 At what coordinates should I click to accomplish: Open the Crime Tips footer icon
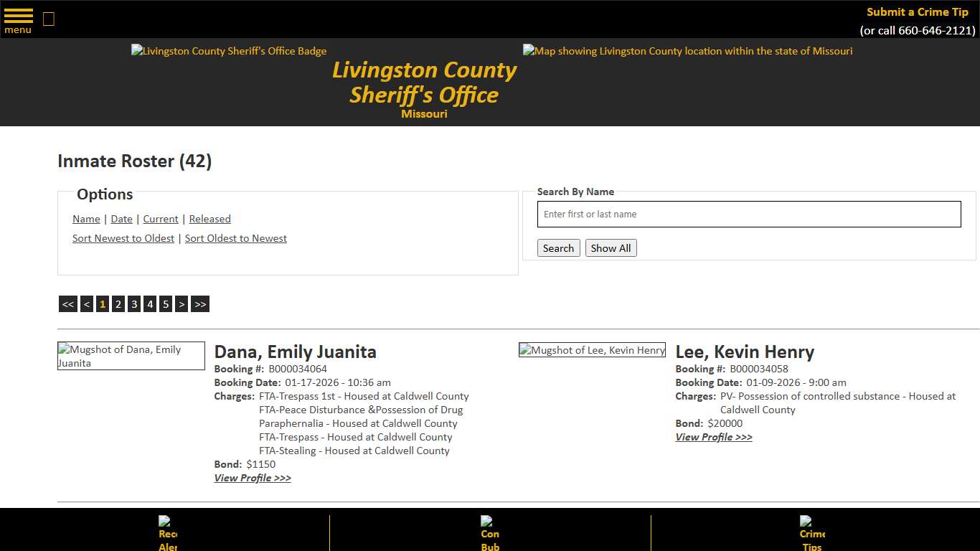(811, 532)
